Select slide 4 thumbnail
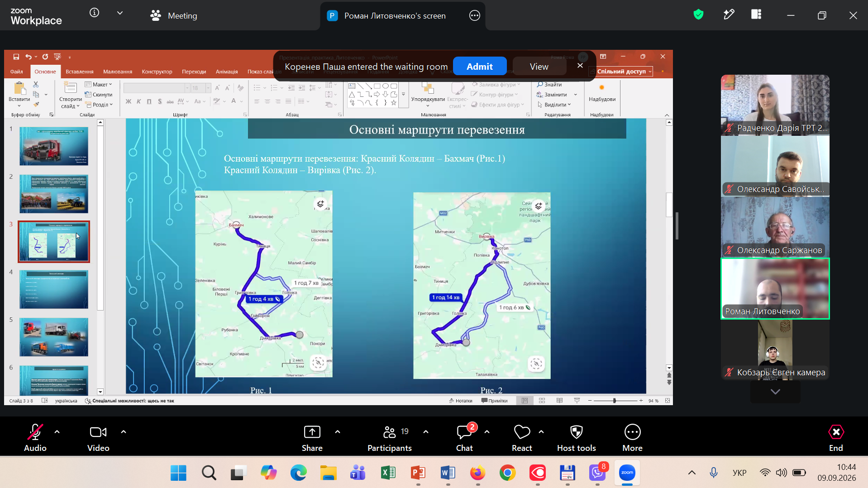Viewport: 868px width, 488px height. pyautogui.click(x=54, y=290)
